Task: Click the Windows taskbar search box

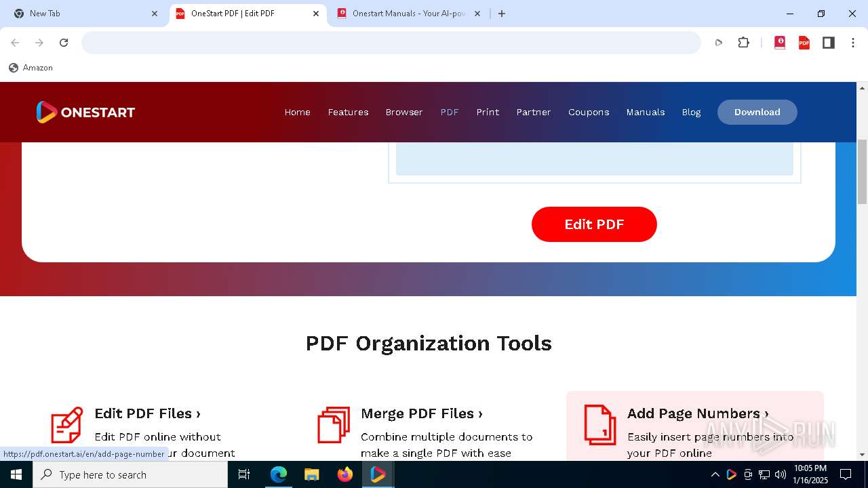Action: tap(130, 474)
